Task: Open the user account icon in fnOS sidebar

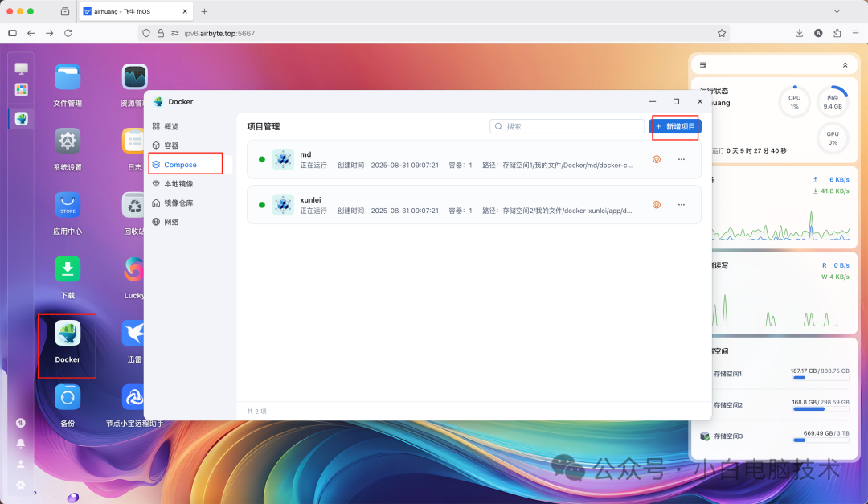Action: pos(20,464)
